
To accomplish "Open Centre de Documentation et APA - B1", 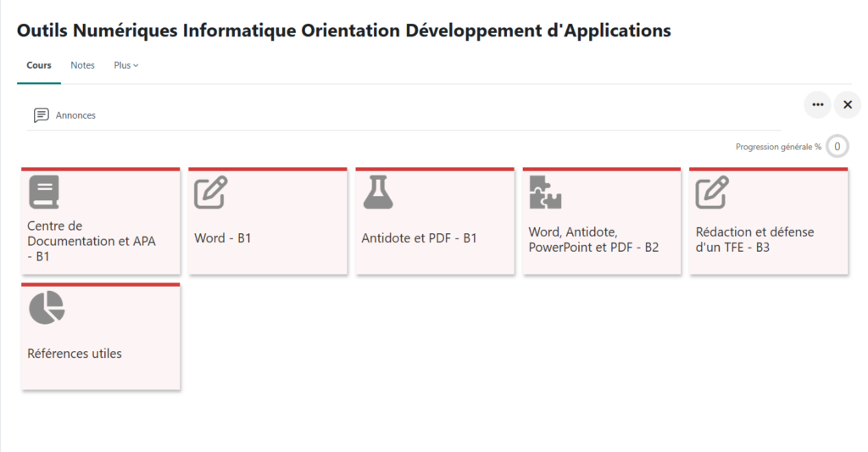I will (x=92, y=241).
